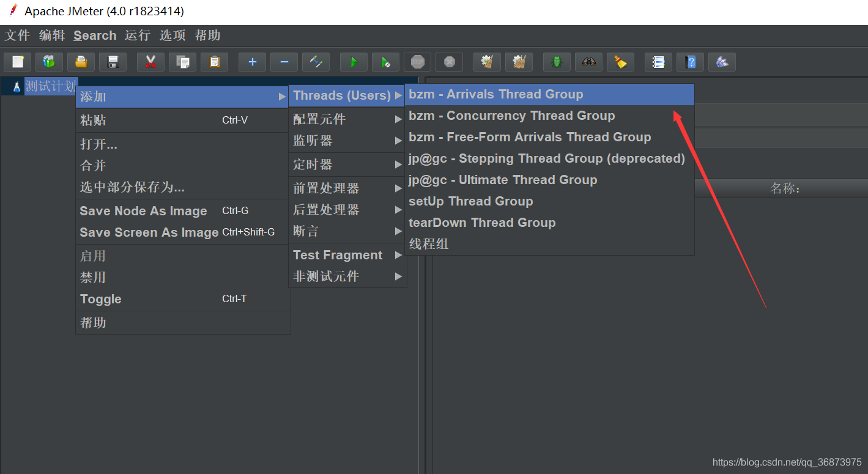Click the Shutdown test icon
Screen dimensions: 868x474
click(x=449, y=62)
